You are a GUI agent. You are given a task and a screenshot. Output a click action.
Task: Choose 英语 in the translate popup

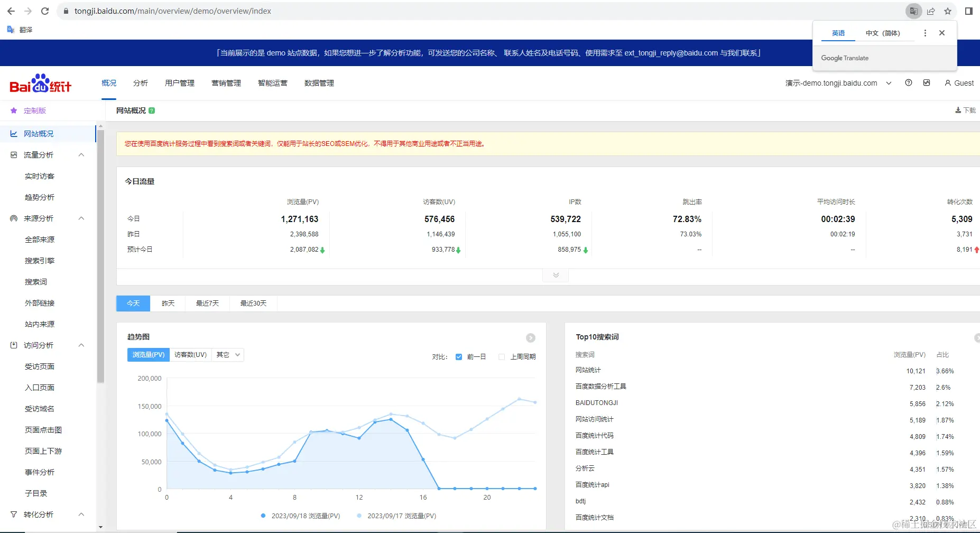pyautogui.click(x=838, y=33)
